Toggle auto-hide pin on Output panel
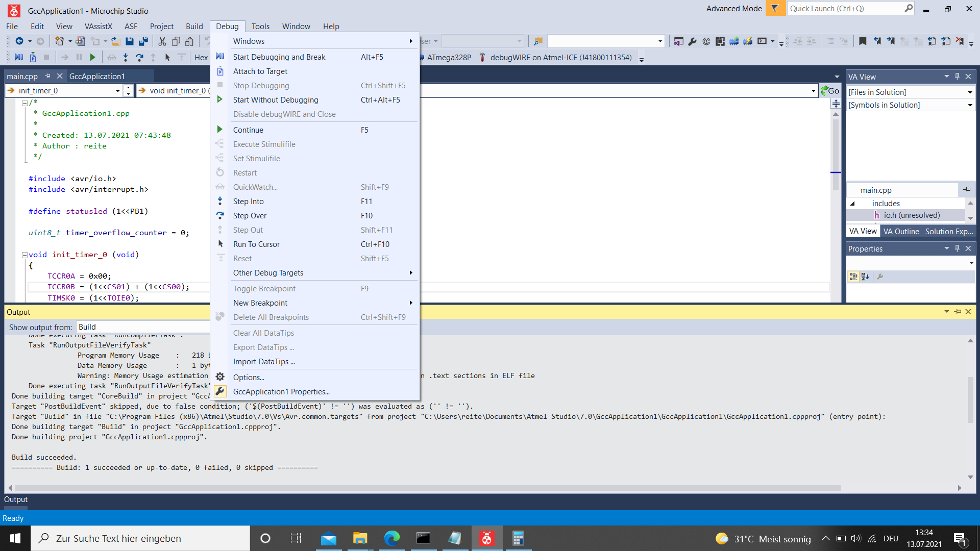The width and height of the screenshot is (980, 551). coord(958,312)
